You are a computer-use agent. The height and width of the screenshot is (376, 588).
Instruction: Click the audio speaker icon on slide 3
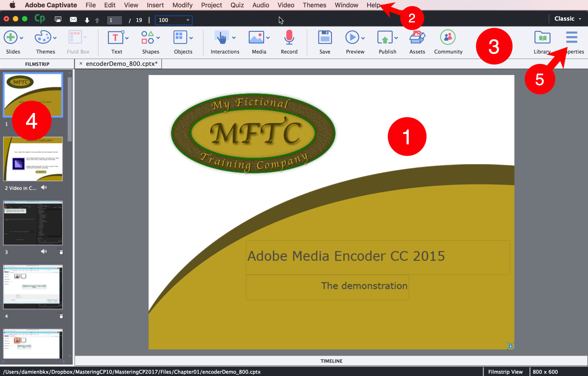[x=44, y=251]
